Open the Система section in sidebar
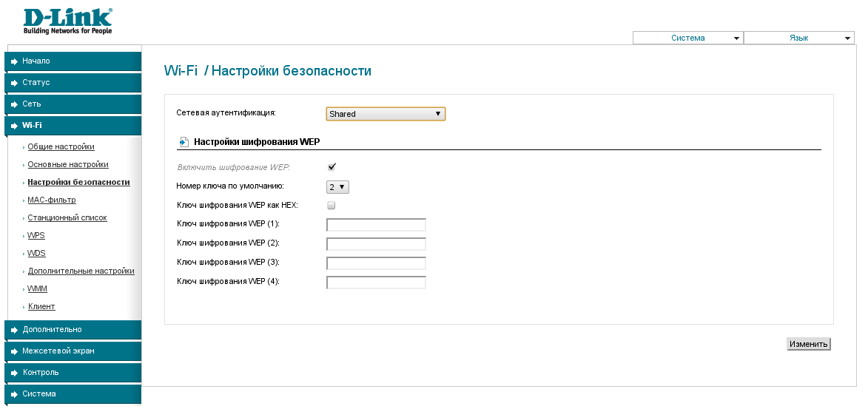868x409 pixels. (39, 394)
